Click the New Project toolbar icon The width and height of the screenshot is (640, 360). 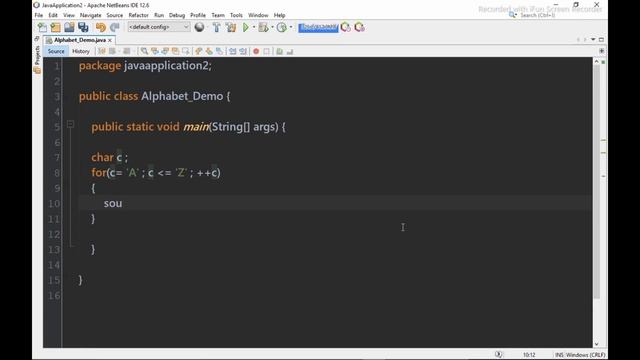point(56,27)
